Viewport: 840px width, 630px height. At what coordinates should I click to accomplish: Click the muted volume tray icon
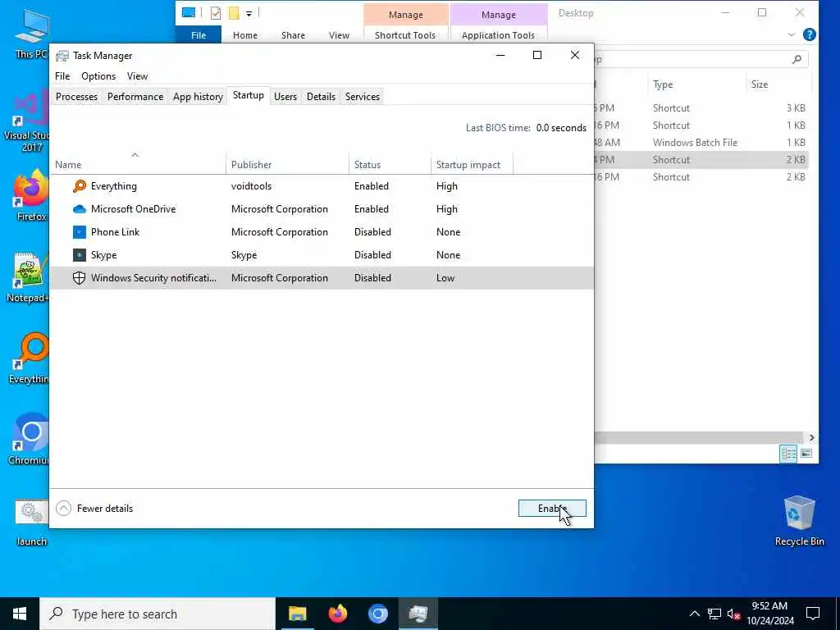point(733,614)
